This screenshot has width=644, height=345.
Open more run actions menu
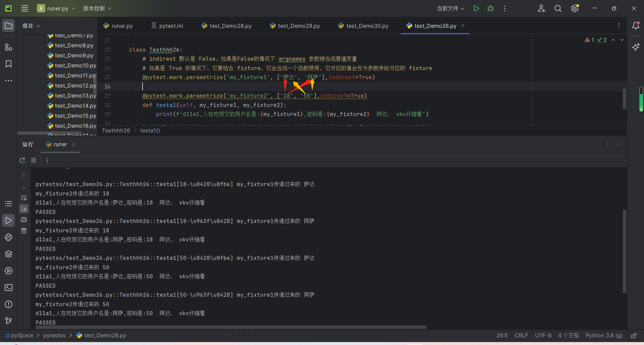(x=505, y=8)
